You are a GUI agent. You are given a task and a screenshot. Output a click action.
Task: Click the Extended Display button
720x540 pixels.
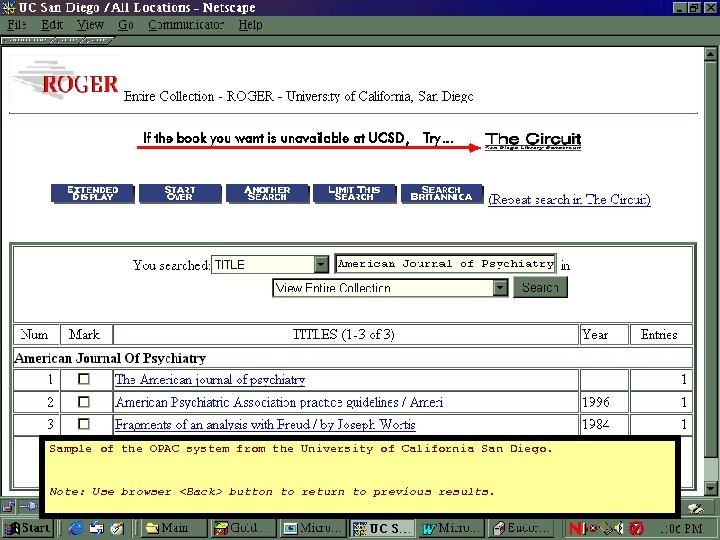pos(92,193)
